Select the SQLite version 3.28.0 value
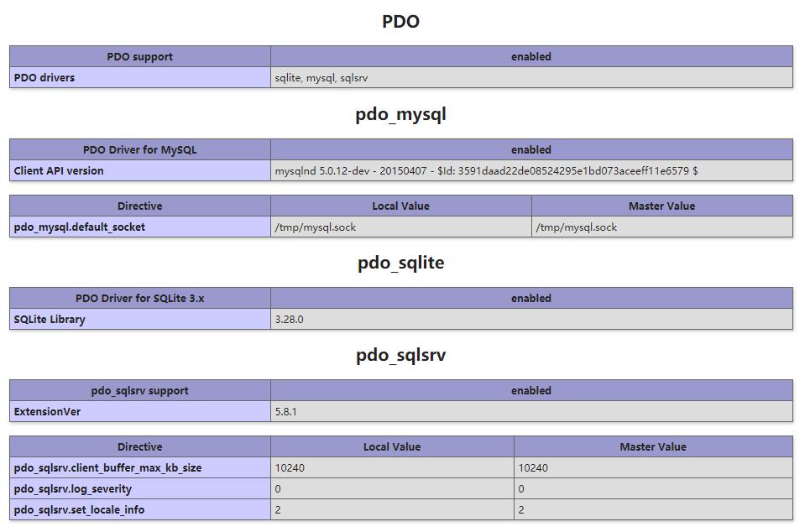Viewport: 810px width, 532px height. (289, 320)
